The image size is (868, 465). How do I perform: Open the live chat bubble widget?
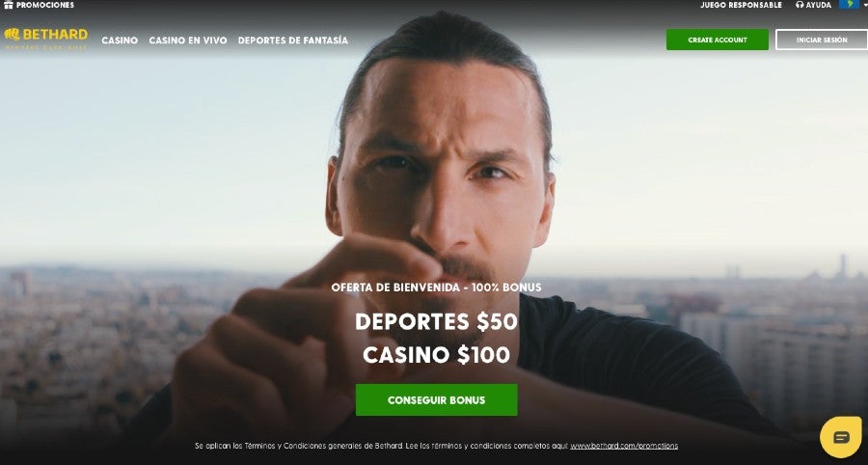click(841, 437)
